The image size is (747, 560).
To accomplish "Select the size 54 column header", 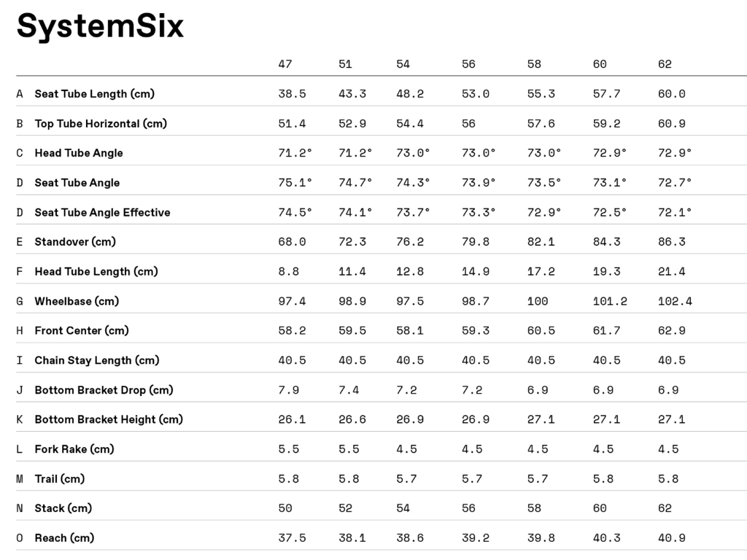I will (403, 64).
